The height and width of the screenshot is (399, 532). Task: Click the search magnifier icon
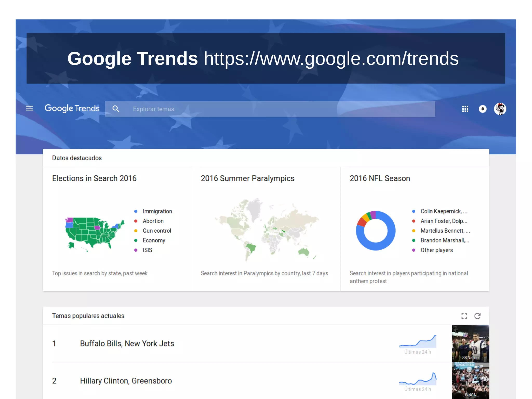point(116,109)
